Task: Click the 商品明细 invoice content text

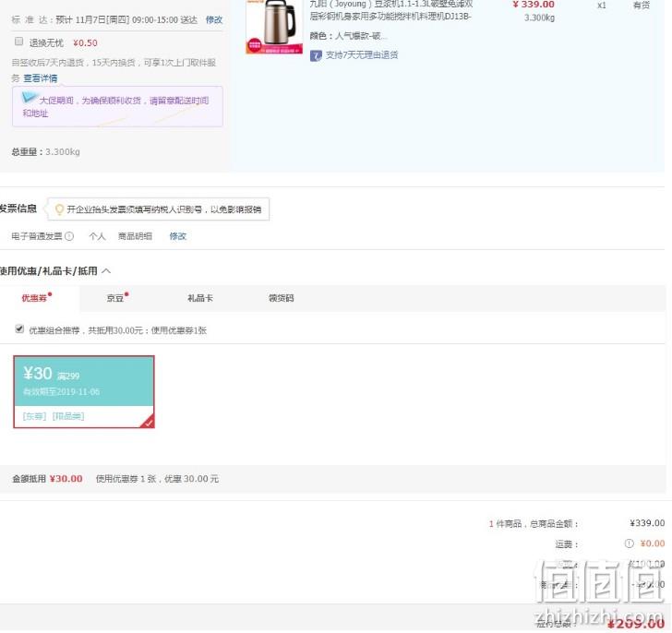Action: tap(135, 236)
